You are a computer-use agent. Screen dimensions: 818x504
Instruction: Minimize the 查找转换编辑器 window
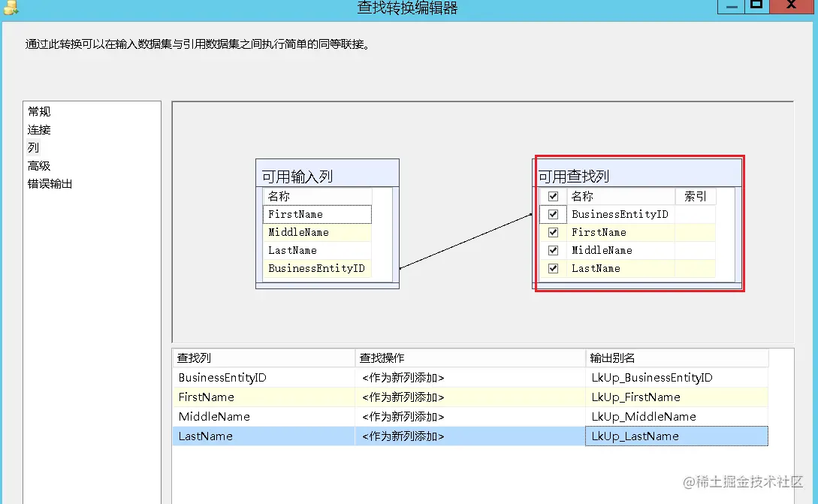(732, 6)
